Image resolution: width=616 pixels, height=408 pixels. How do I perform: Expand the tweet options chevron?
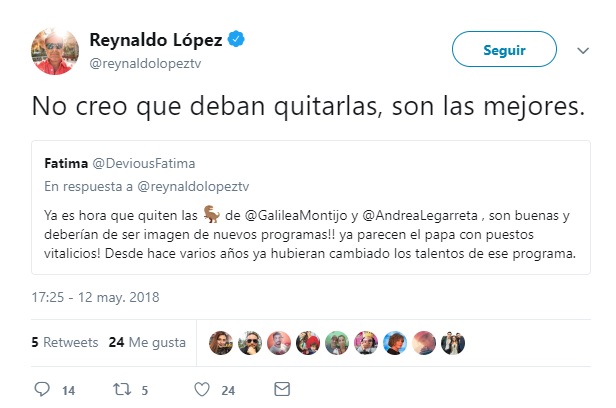click(583, 49)
